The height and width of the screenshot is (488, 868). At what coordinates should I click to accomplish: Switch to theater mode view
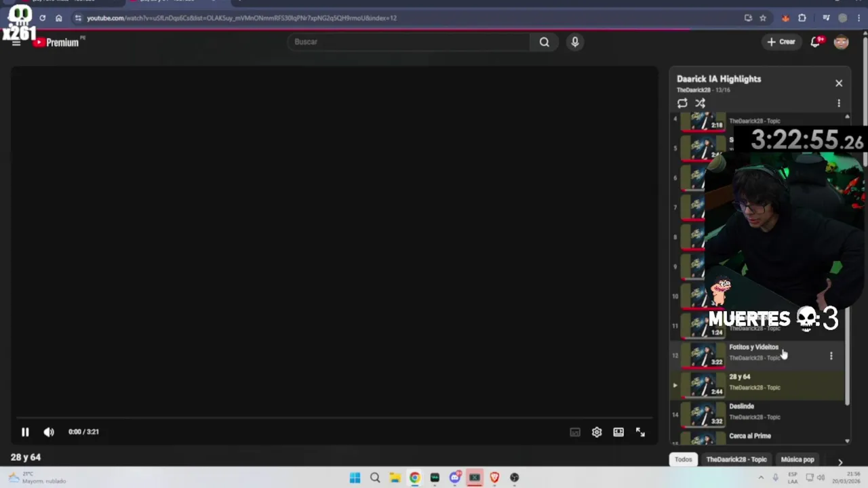click(x=618, y=432)
